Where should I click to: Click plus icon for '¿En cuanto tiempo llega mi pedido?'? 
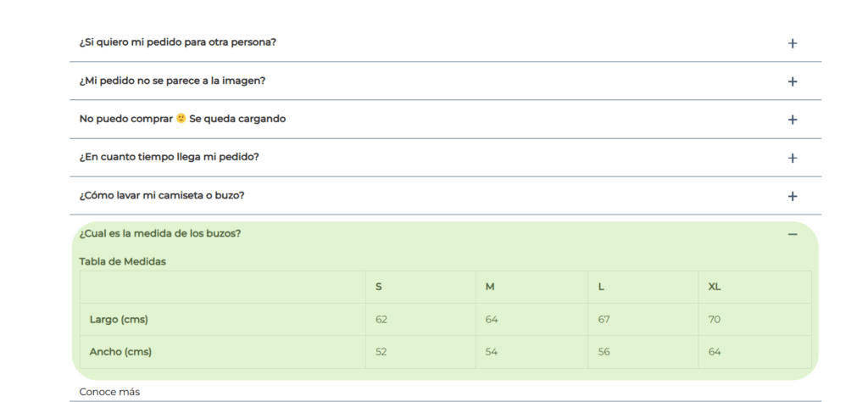point(793,158)
